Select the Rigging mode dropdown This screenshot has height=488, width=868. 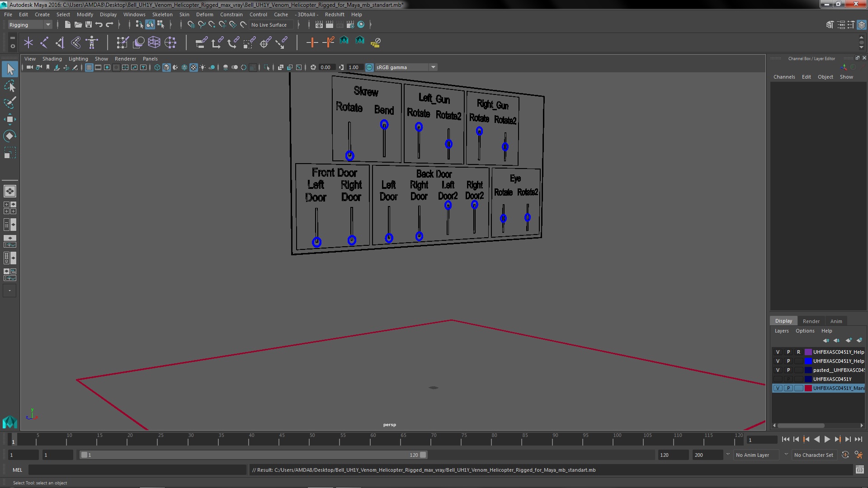pos(28,24)
